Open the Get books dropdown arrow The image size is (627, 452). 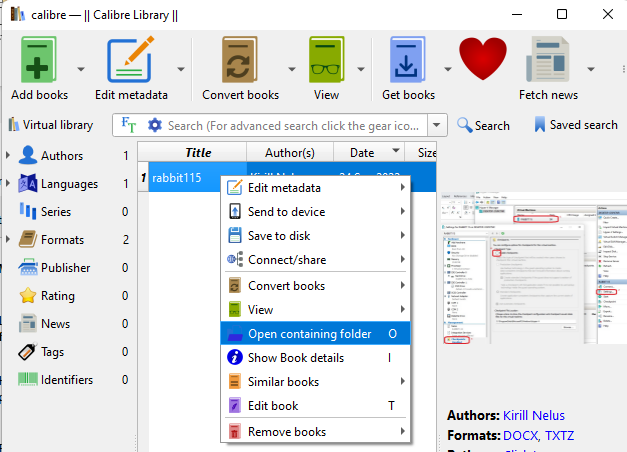(448, 69)
